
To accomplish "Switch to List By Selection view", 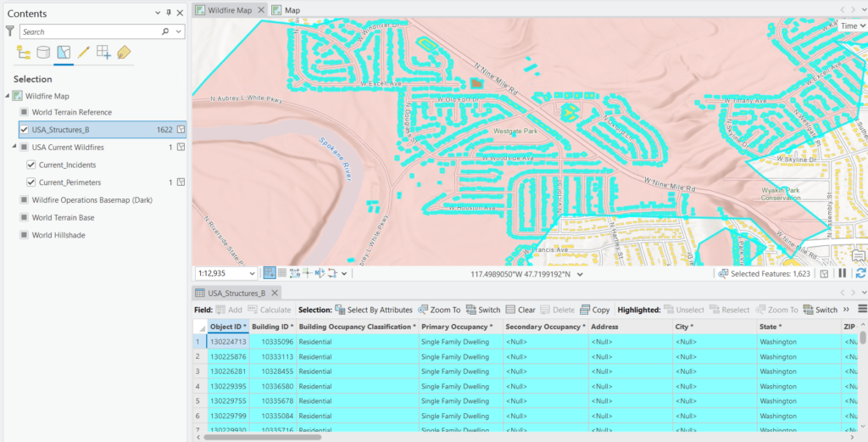I will (64, 53).
